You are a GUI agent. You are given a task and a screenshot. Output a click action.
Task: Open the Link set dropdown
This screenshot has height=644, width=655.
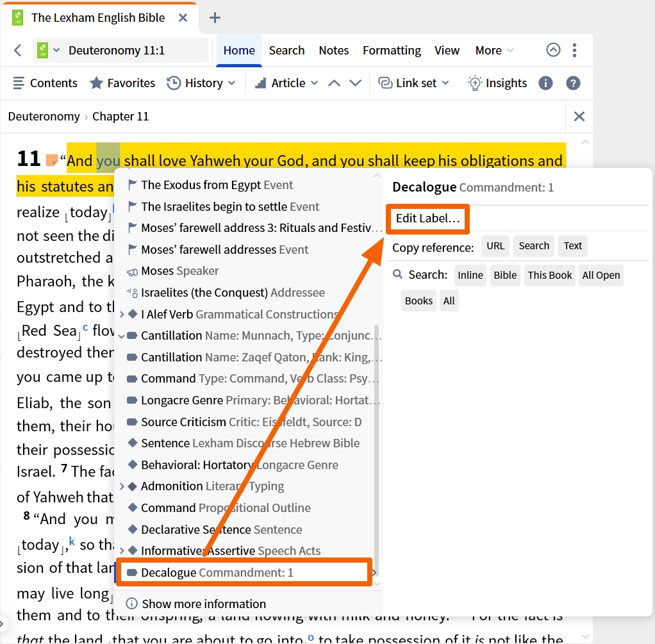(414, 83)
